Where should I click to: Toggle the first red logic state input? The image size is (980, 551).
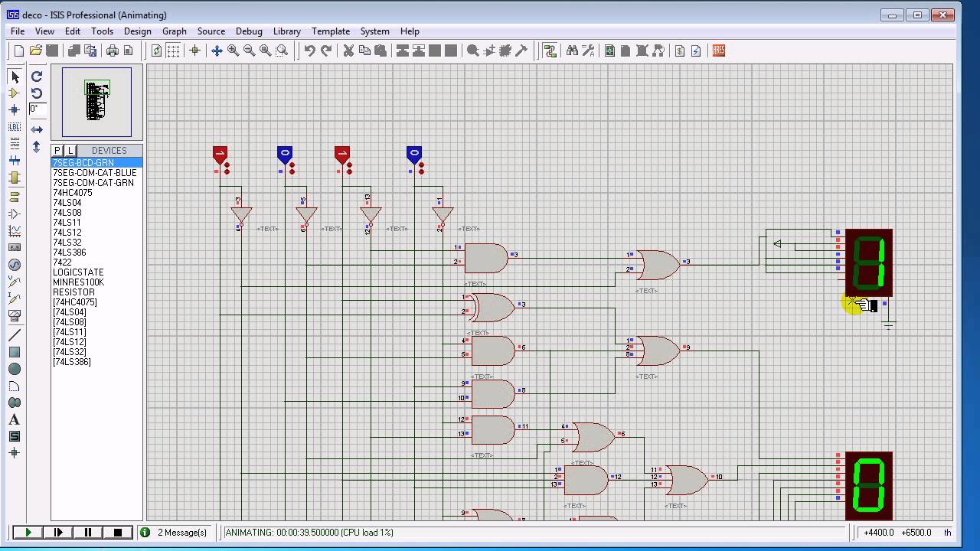coord(220,155)
